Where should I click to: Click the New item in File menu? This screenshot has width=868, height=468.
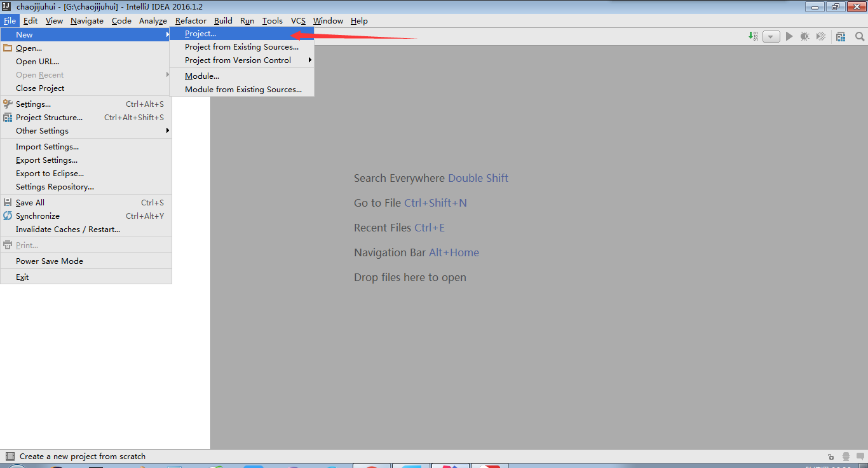[x=86, y=35]
